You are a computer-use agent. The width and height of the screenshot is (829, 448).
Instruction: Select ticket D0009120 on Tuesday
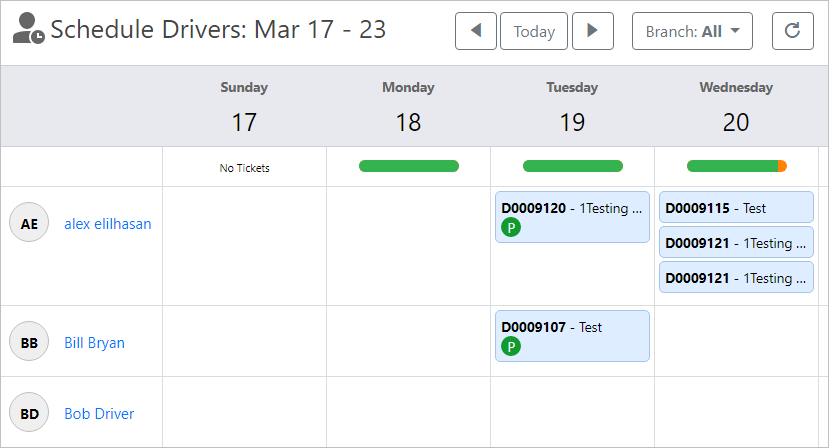pyautogui.click(x=572, y=208)
